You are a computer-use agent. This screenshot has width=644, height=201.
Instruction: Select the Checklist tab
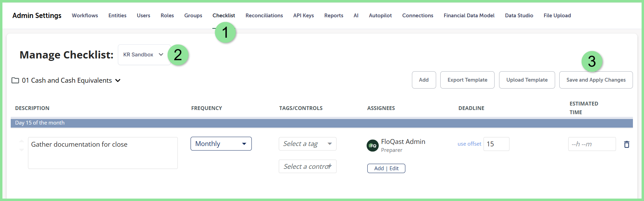pyautogui.click(x=224, y=16)
